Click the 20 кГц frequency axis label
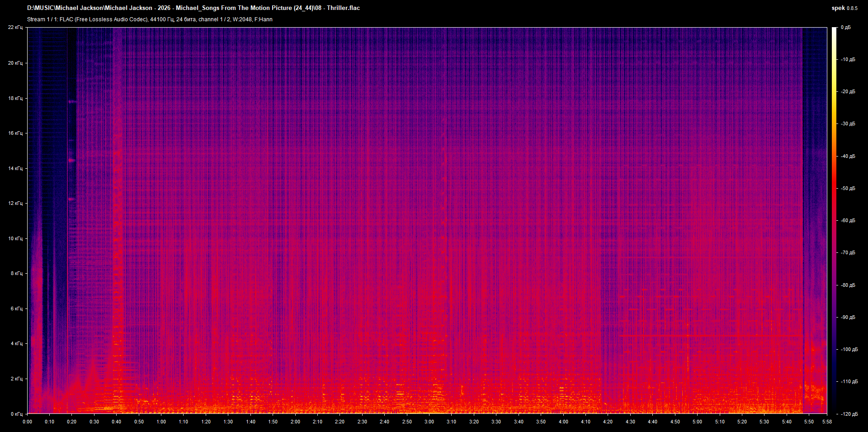 click(x=15, y=63)
